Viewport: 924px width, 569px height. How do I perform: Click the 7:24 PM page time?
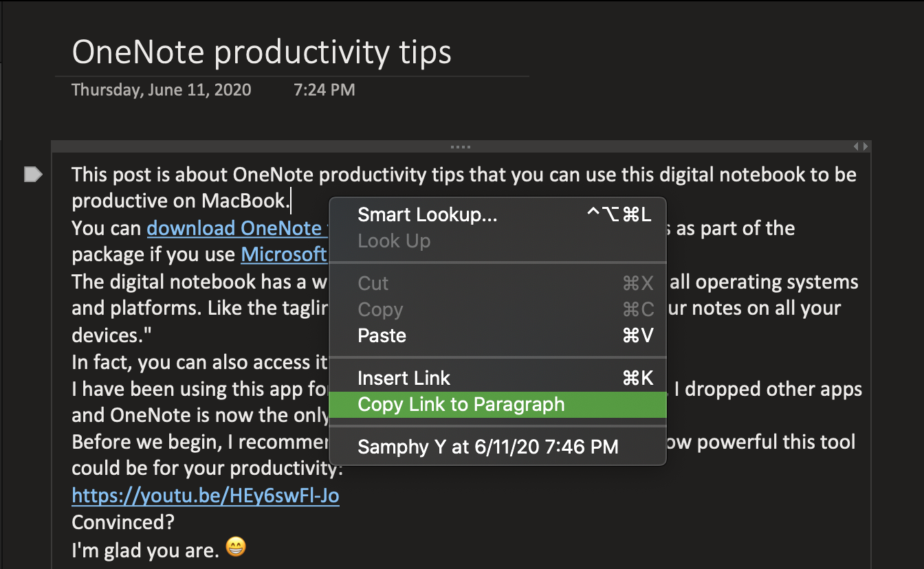coord(324,89)
